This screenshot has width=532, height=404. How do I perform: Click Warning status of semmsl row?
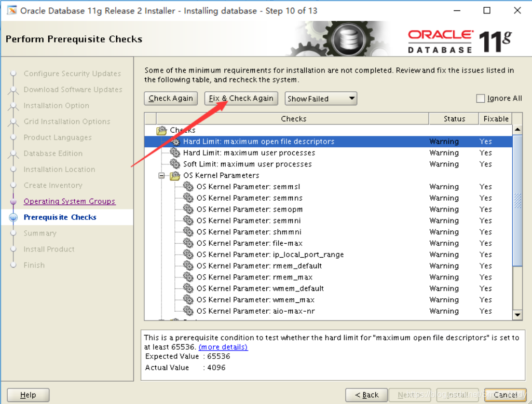pos(444,187)
